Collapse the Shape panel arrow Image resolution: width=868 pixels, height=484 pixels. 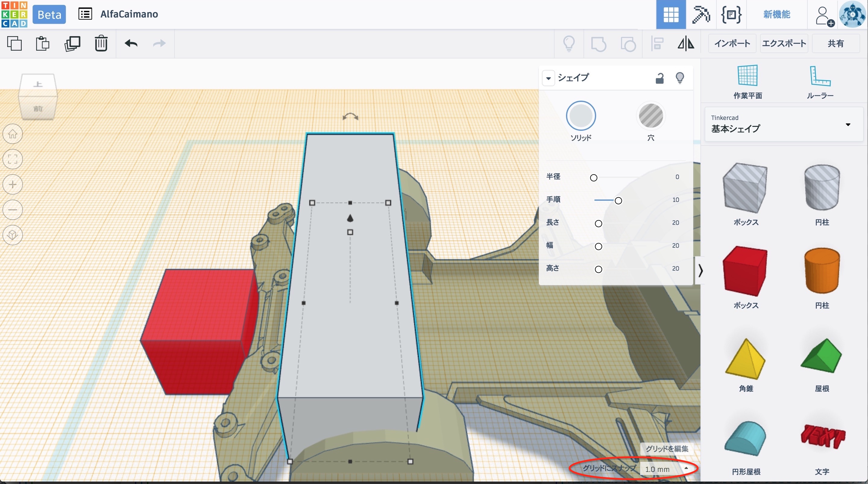[x=549, y=78]
